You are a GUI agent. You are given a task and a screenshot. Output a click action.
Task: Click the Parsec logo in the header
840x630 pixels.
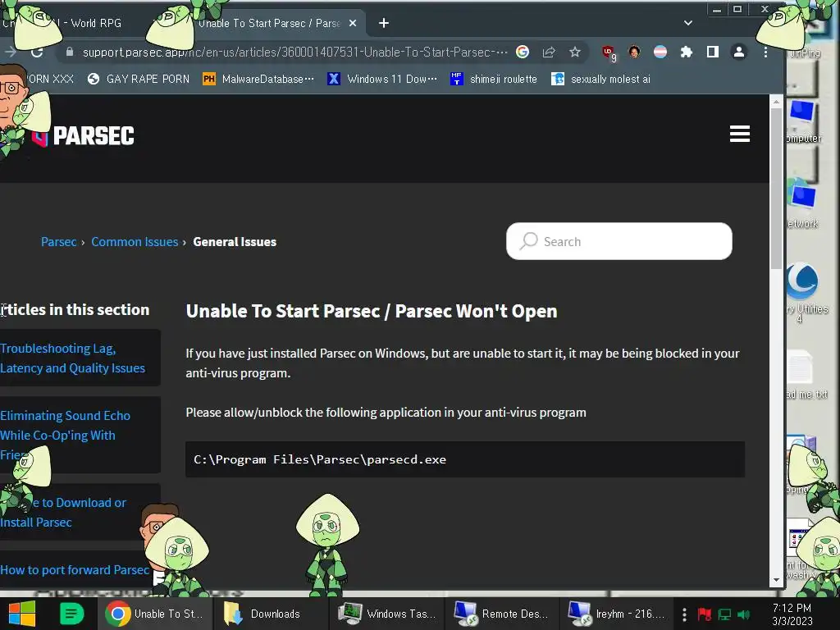[x=83, y=136]
